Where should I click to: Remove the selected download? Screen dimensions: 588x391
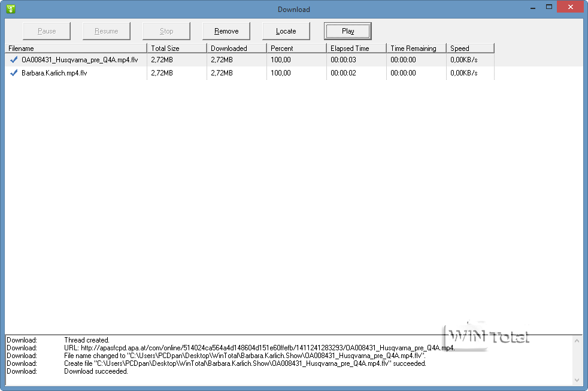coord(226,31)
